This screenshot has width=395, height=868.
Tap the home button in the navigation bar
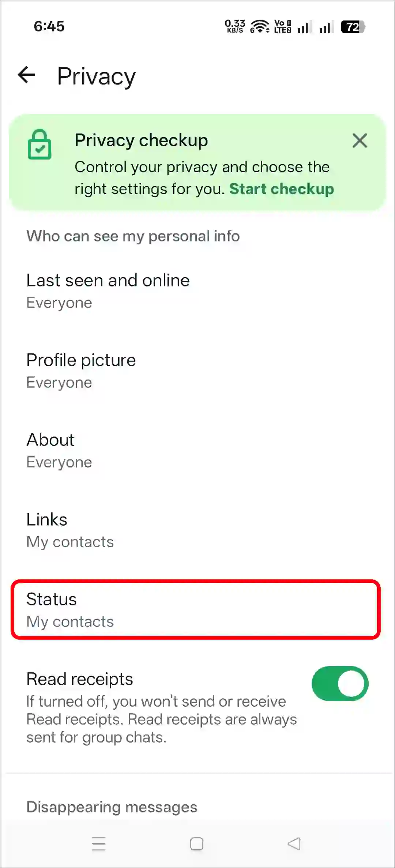click(x=196, y=844)
